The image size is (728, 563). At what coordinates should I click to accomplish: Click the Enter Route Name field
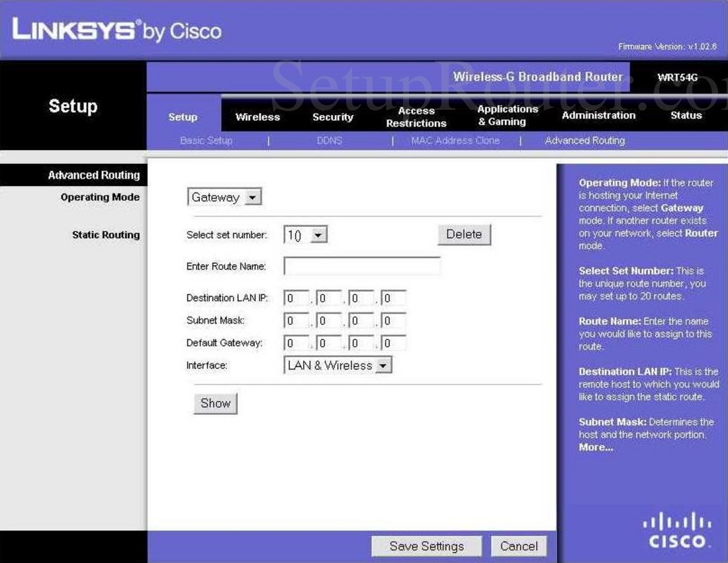coord(363,266)
